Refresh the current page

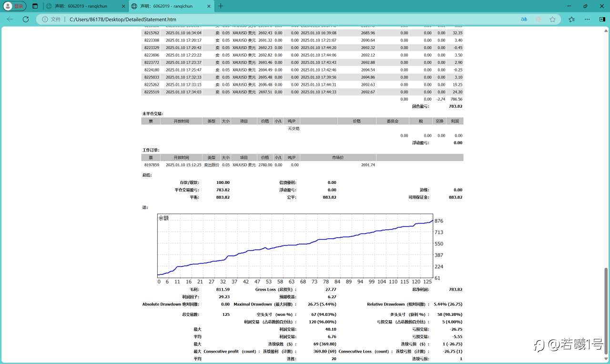point(26,20)
